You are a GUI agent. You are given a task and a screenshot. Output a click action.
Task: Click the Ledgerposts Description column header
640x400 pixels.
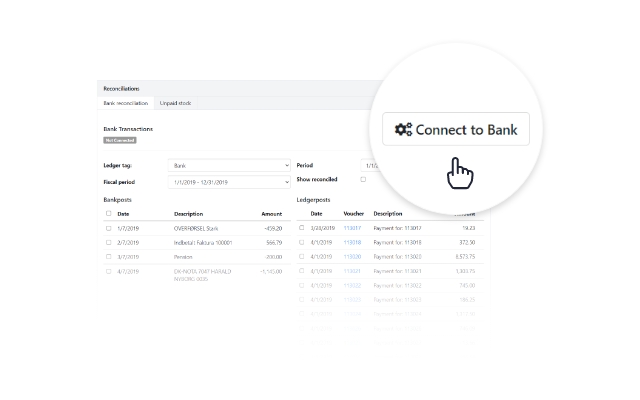click(388, 213)
